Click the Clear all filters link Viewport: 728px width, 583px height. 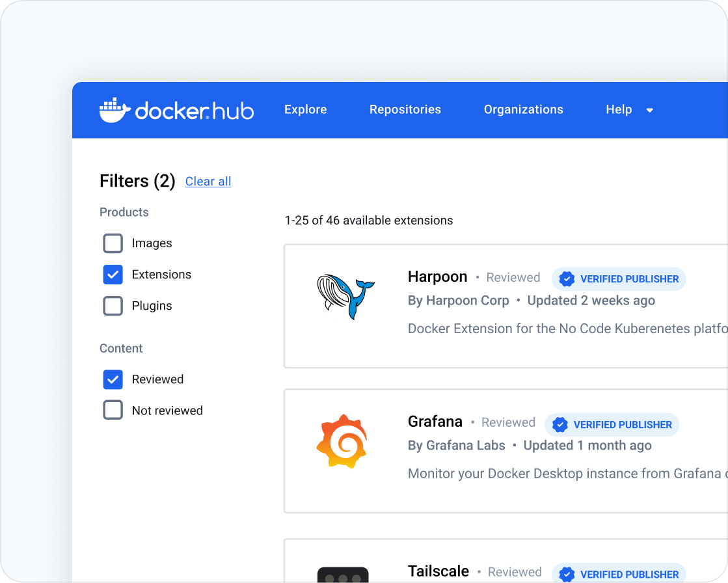click(x=208, y=181)
